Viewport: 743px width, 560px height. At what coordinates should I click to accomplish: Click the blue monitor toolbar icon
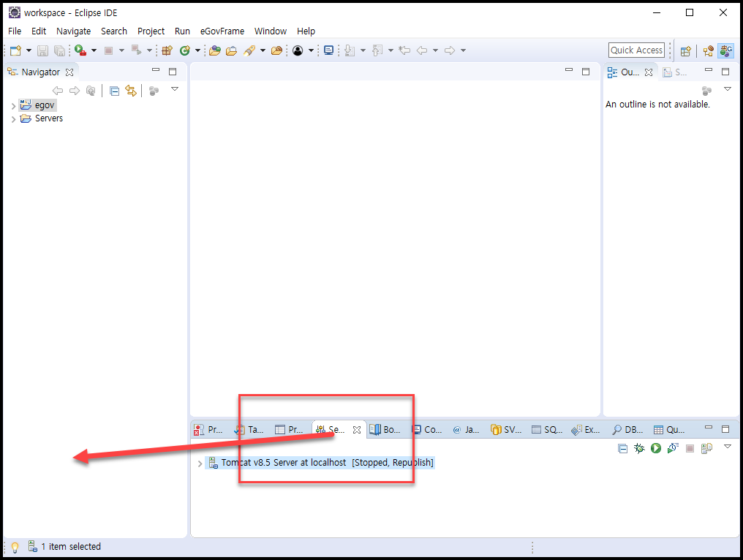point(328,50)
